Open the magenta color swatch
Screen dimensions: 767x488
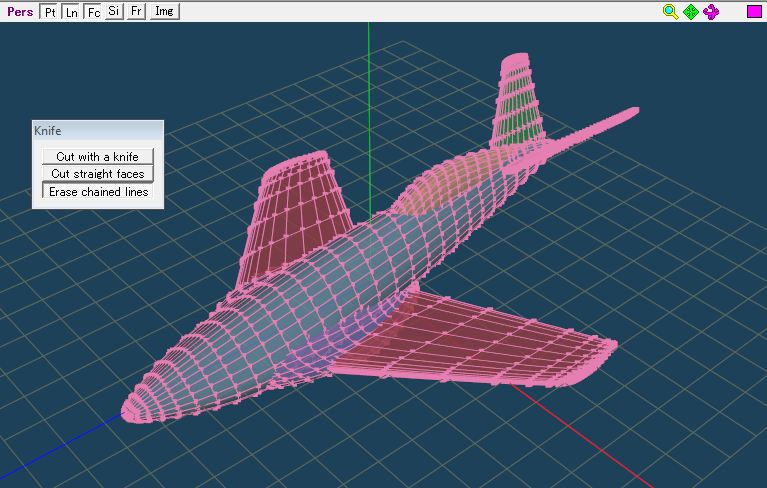[754, 11]
